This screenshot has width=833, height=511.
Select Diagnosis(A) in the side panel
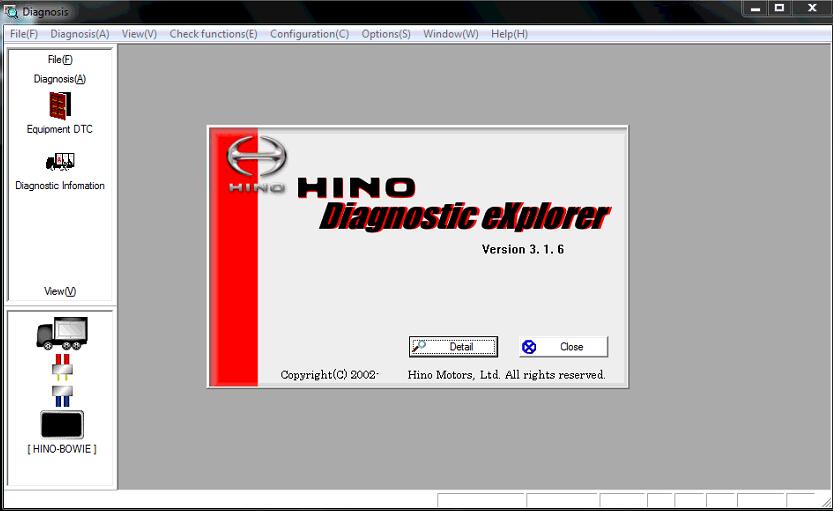click(x=60, y=79)
